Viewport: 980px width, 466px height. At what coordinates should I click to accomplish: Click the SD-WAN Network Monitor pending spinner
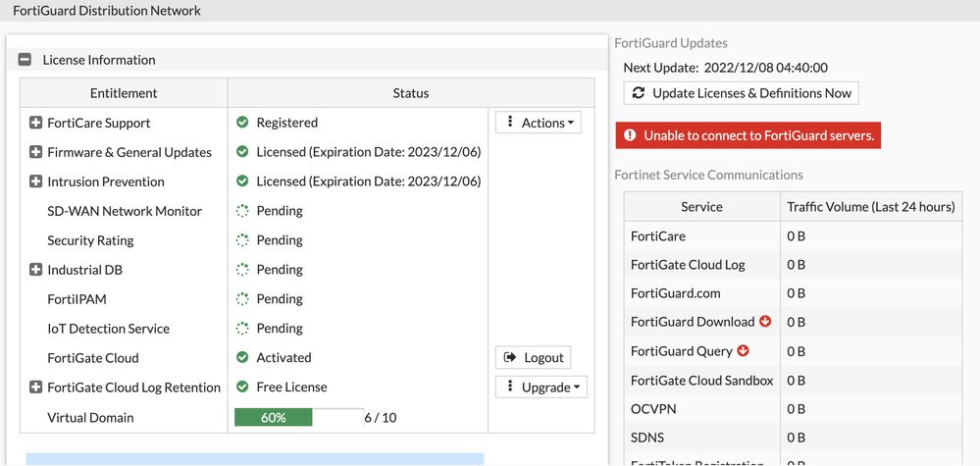(242, 211)
